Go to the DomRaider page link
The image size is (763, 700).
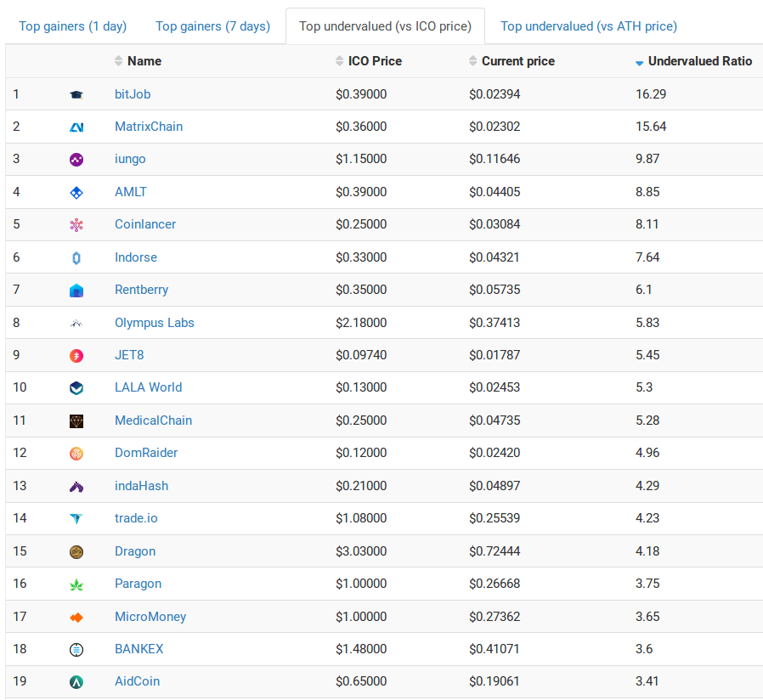(x=146, y=453)
